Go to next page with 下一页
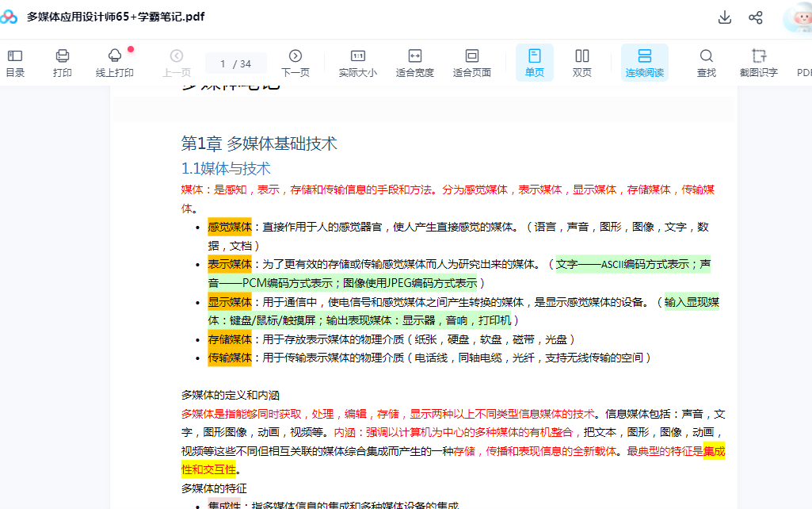 coord(295,63)
